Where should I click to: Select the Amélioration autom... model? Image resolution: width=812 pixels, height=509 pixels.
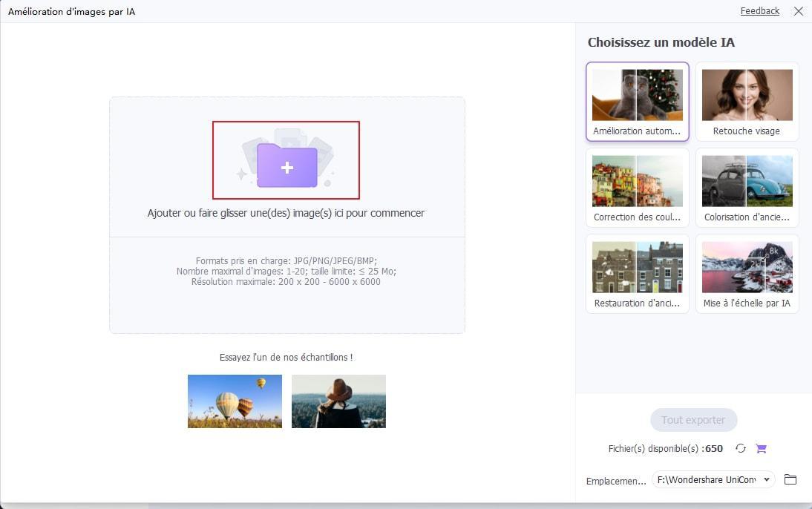point(638,102)
